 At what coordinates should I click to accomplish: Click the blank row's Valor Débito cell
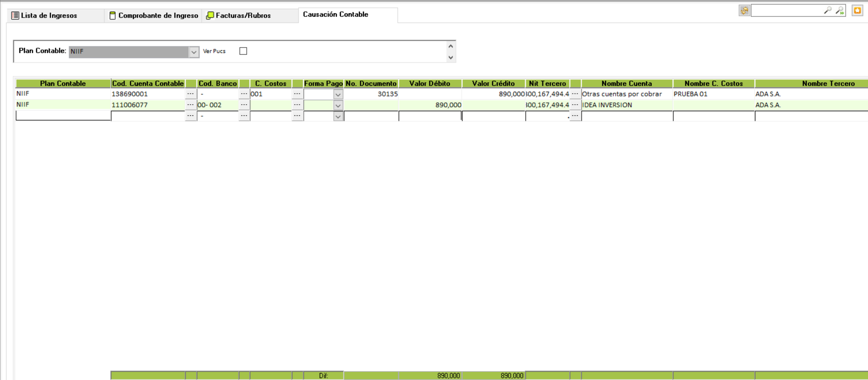point(430,116)
